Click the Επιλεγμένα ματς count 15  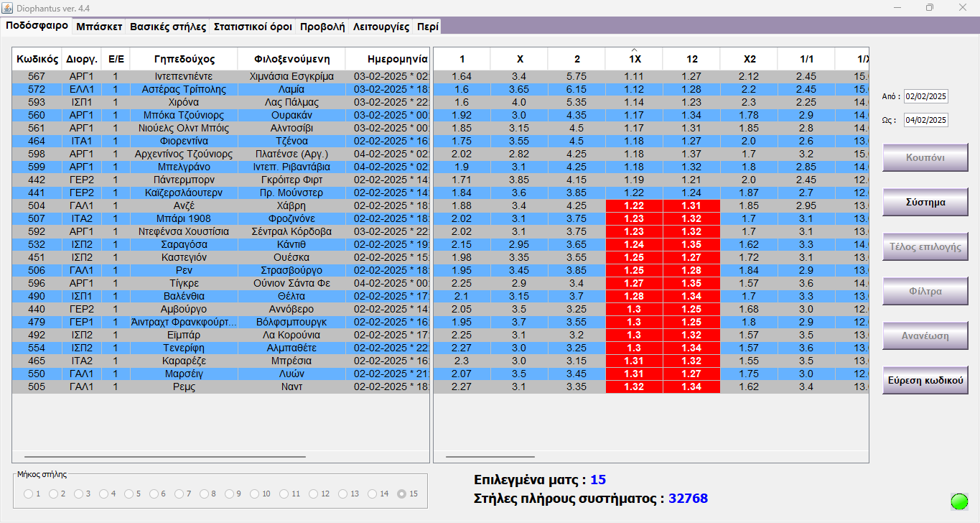[598, 480]
